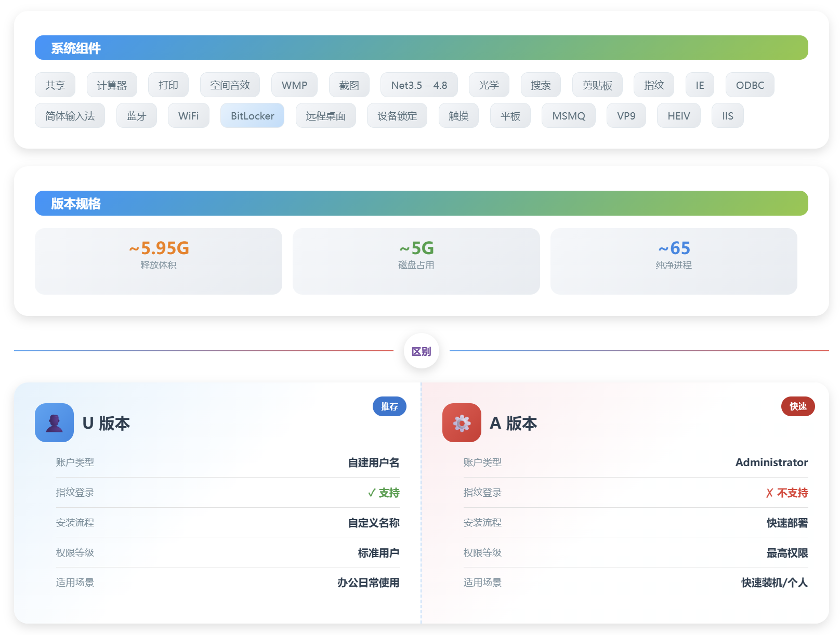Select the 光学 tag
This screenshot has width=840, height=635.
point(489,85)
